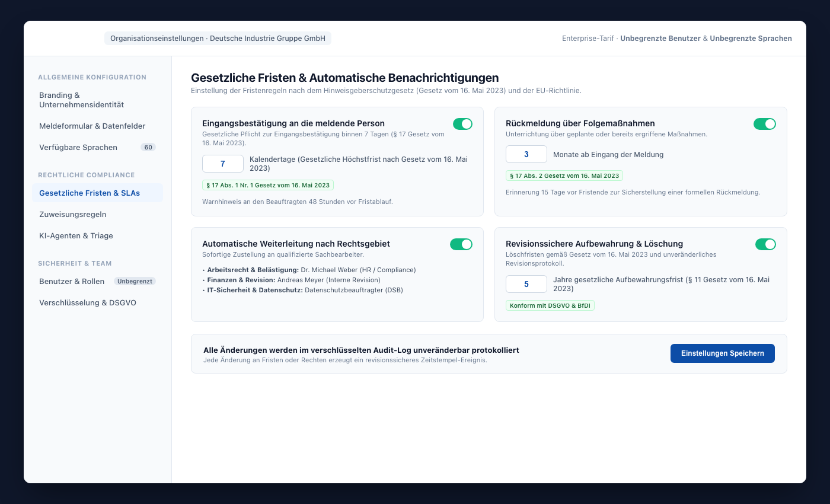Select Gesetzliche Fristen & SLAs
The width and height of the screenshot is (830, 504).
coord(97,193)
